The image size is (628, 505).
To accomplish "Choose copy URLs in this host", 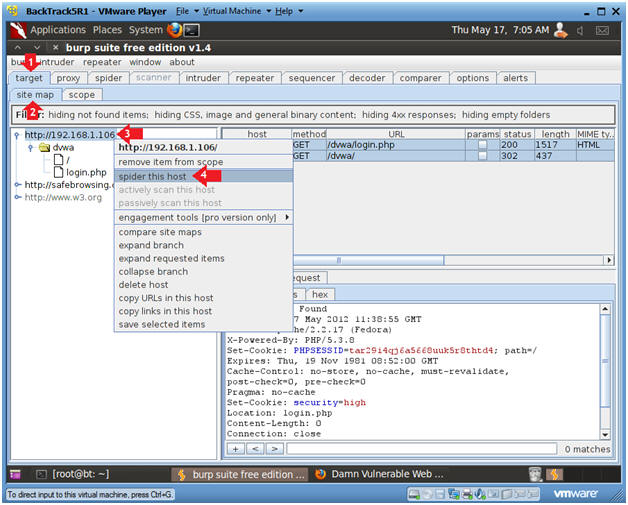I will click(204, 298).
